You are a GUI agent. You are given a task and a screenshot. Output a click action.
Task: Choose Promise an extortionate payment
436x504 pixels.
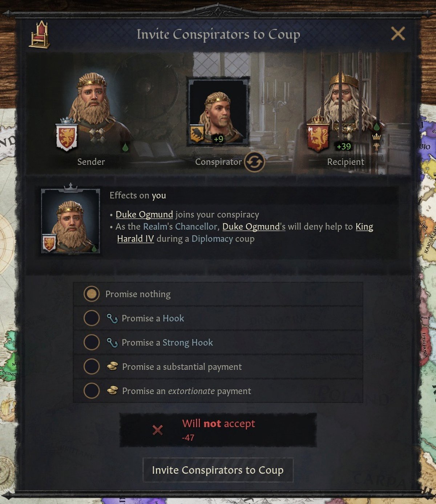218,391
